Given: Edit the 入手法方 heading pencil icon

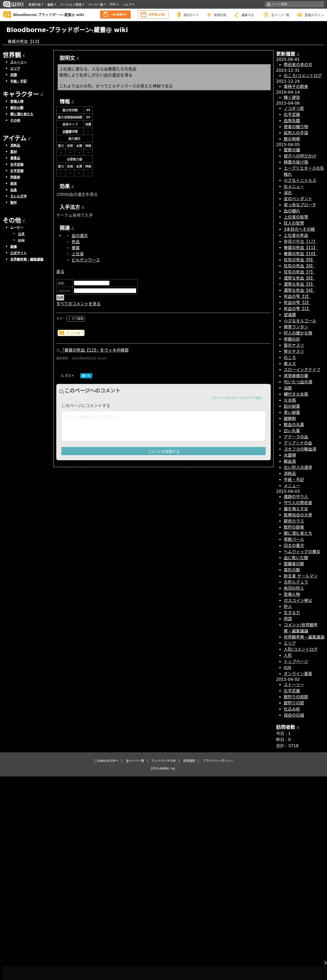Looking at the screenshot, I should (83, 207).
